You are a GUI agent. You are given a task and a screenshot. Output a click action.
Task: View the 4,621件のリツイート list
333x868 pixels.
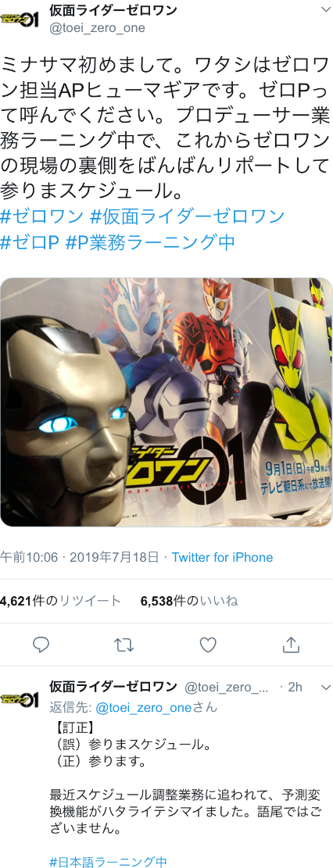coord(60,601)
